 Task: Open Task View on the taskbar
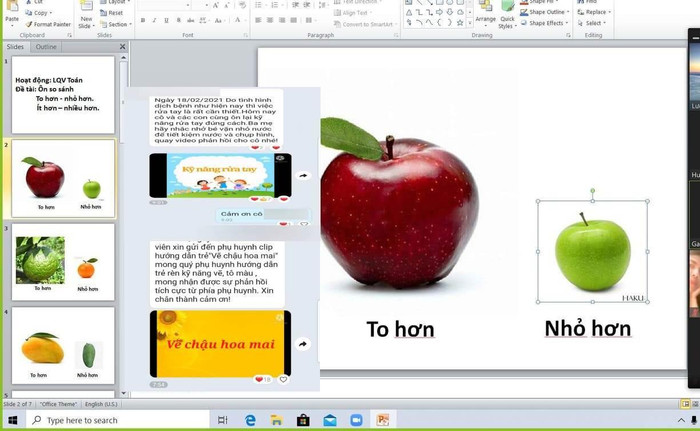222,420
